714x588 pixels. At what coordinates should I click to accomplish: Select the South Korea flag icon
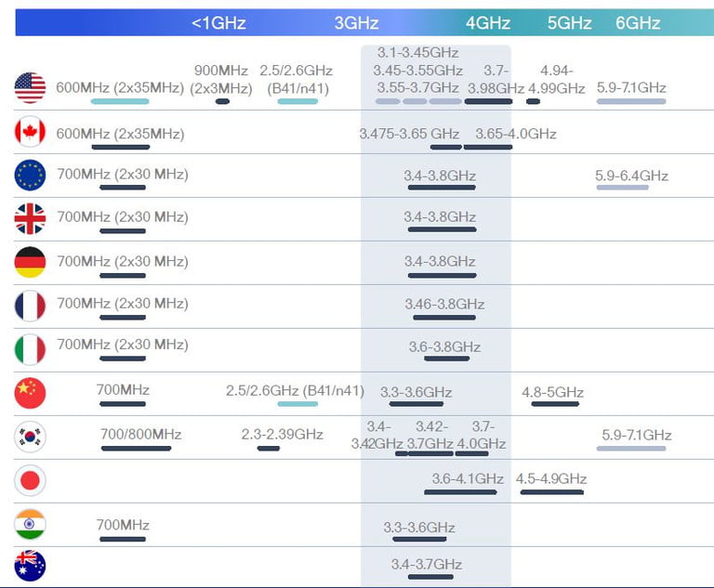pyautogui.click(x=30, y=437)
